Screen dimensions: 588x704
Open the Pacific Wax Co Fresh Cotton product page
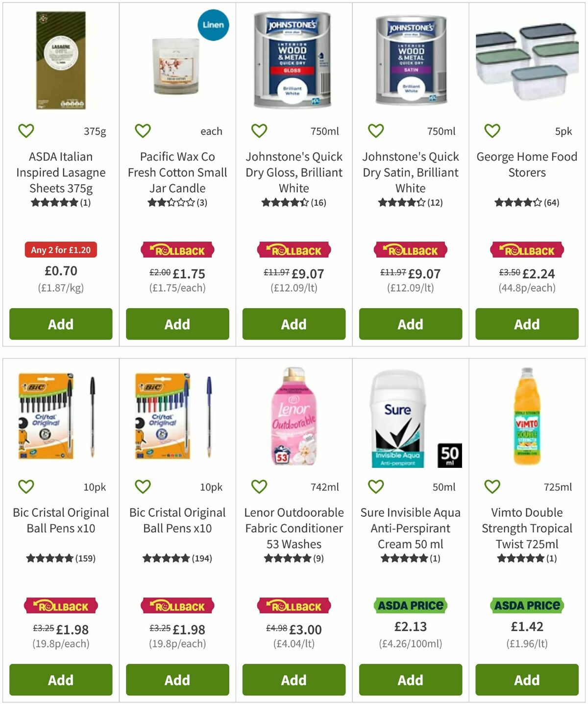coord(177,172)
